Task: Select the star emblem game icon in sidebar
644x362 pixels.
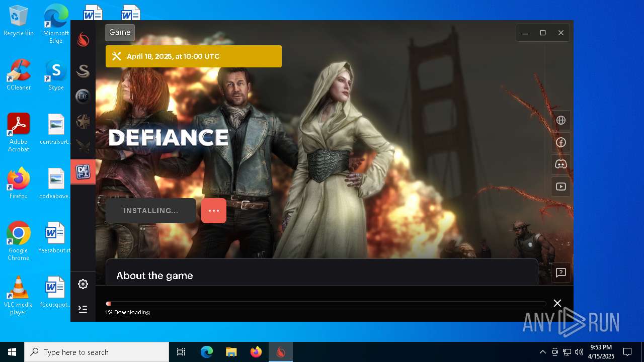Action: click(83, 121)
